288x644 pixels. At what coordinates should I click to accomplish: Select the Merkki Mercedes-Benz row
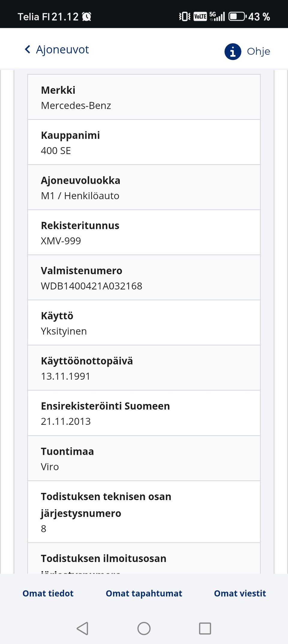coord(144,97)
